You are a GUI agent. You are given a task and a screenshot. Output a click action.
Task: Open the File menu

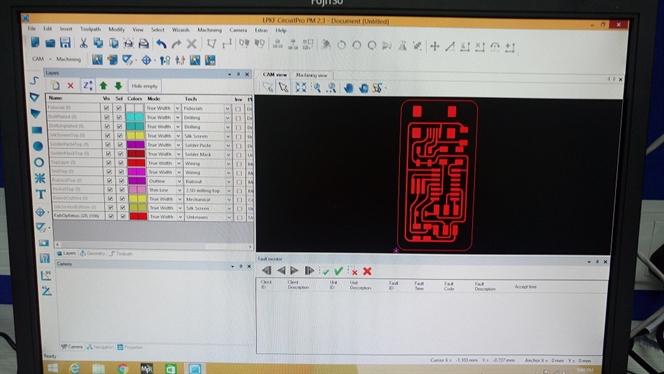pos(32,28)
